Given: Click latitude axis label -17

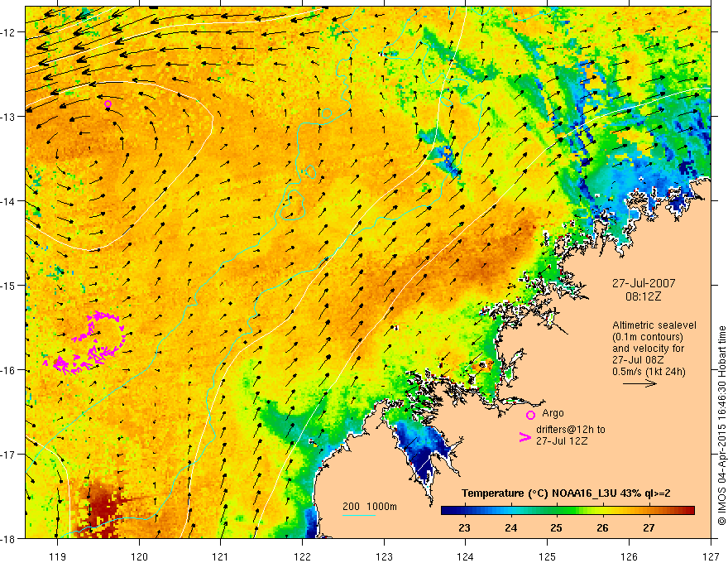Looking at the screenshot, I should coord(8,455).
